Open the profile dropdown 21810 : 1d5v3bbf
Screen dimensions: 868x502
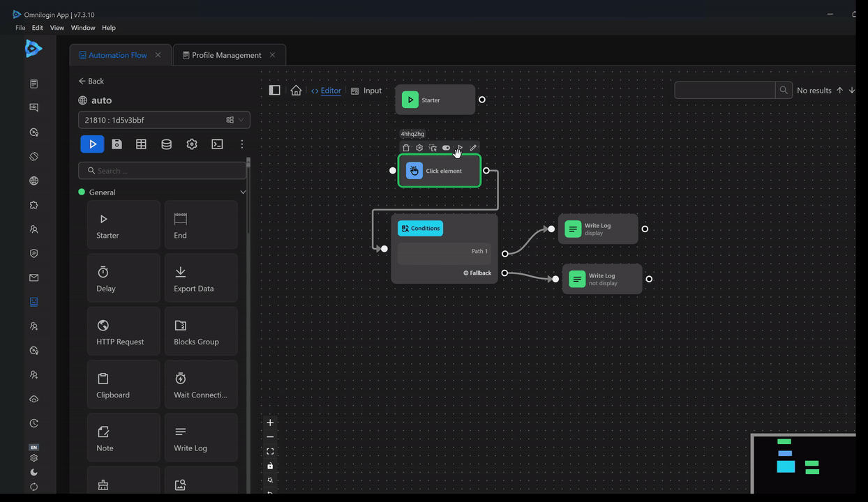point(164,120)
